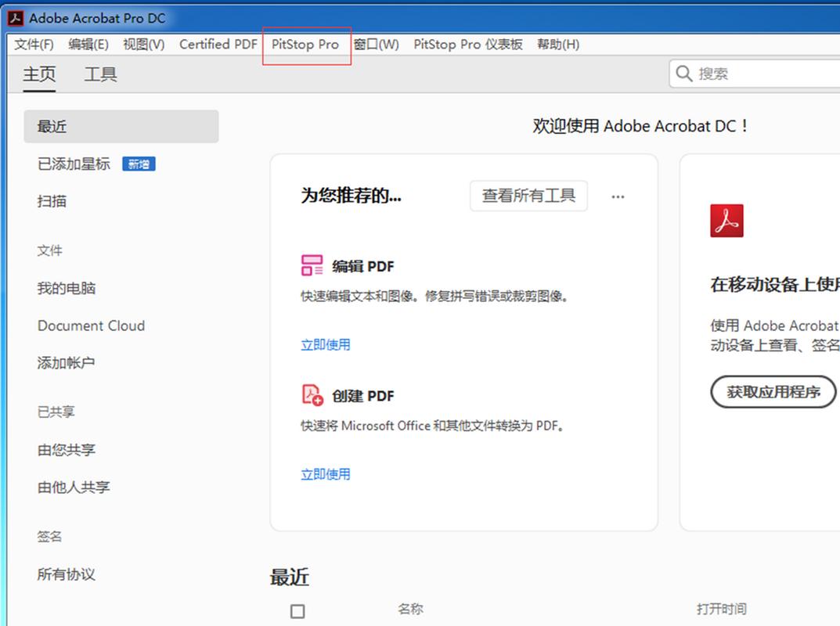Open the 帮助(H) menu
The height and width of the screenshot is (626, 840).
[558, 45]
